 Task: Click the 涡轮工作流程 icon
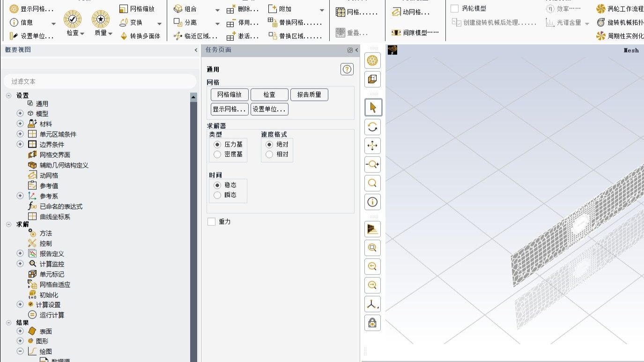[x=601, y=8]
